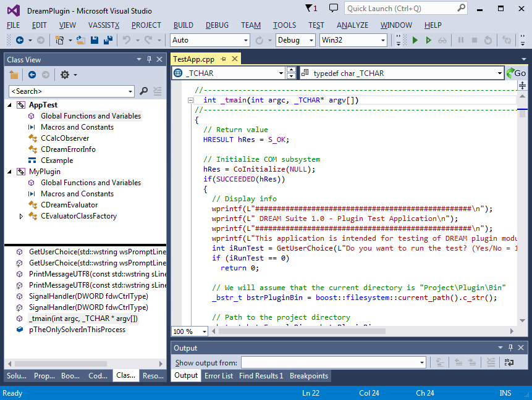Select pTheOnlySolverInThisProcess member
532x400 pixels.
(77, 330)
